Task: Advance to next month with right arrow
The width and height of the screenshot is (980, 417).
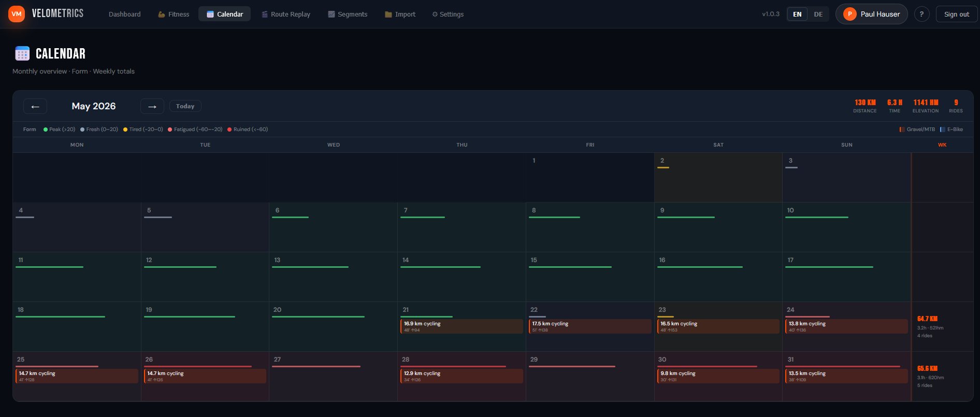Action: pyautogui.click(x=152, y=106)
